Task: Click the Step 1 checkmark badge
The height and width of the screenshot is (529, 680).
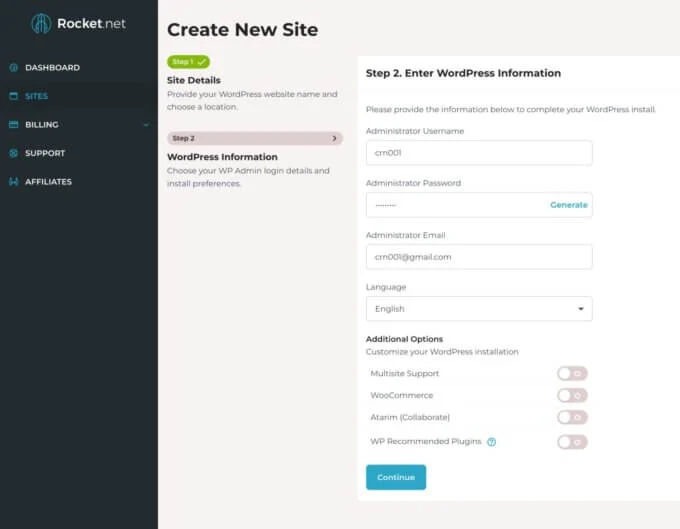Action: point(188,62)
